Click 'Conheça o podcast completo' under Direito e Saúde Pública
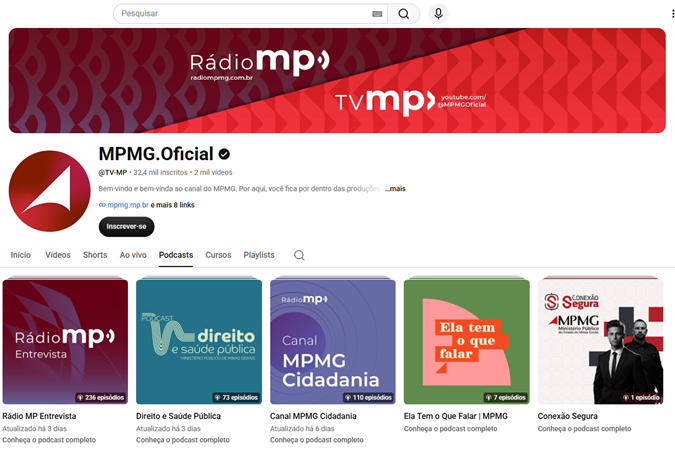 point(183,440)
